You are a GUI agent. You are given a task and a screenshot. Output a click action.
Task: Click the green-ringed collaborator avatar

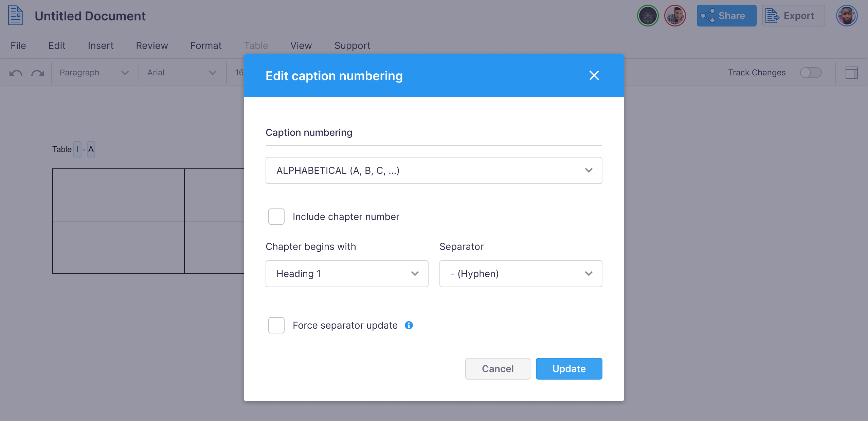click(x=648, y=16)
